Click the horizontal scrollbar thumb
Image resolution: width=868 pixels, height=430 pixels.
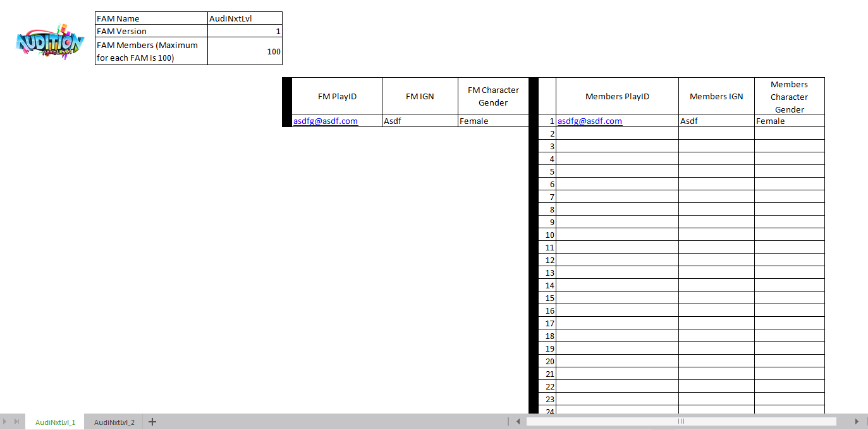tap(681, 422)
